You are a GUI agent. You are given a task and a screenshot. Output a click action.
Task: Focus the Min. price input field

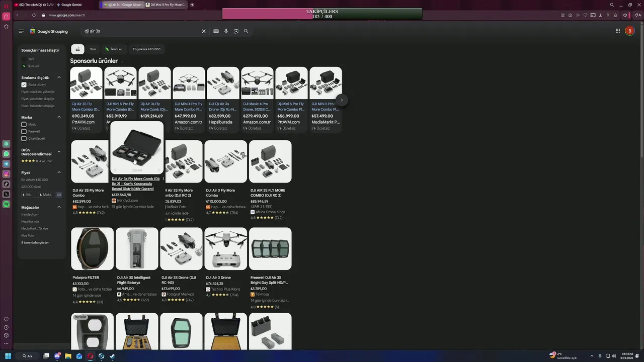click(29, 195)
